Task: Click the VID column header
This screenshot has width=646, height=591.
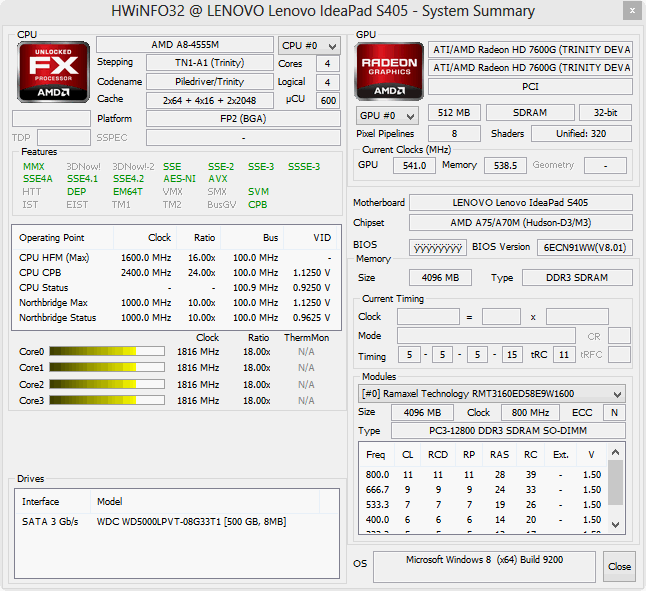Action: (310, 238)
